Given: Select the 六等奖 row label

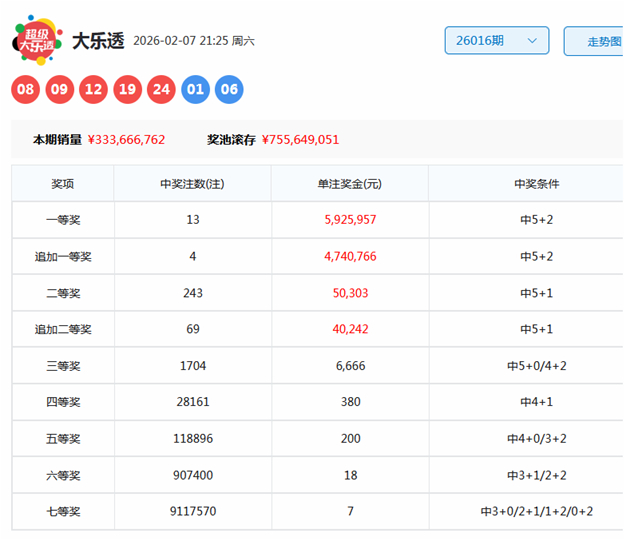Looking at the screenshot, I should point(63,476).
